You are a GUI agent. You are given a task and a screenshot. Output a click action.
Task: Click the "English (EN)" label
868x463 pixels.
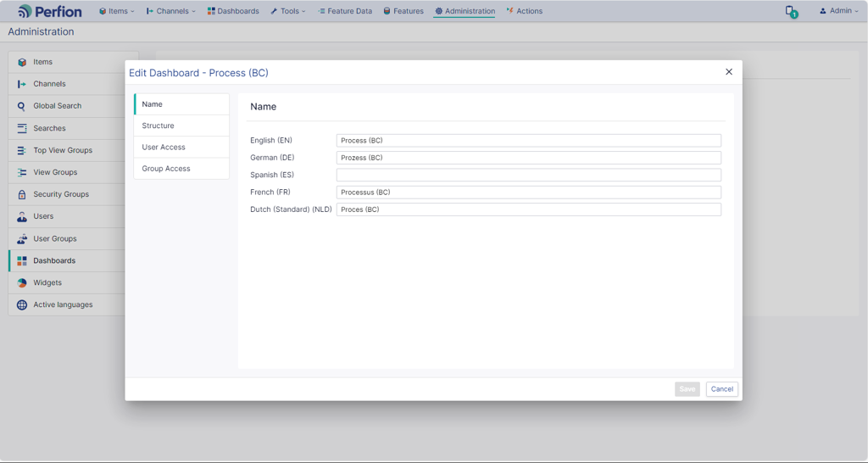(x=271, y=141)
